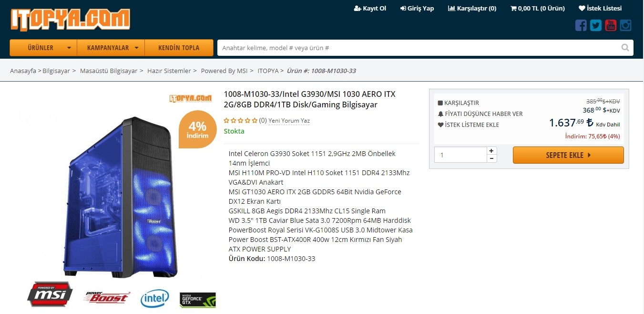The height and width of the screenshot is (314, 644).
Task: Click the product title text
Action: coord(309,99)
